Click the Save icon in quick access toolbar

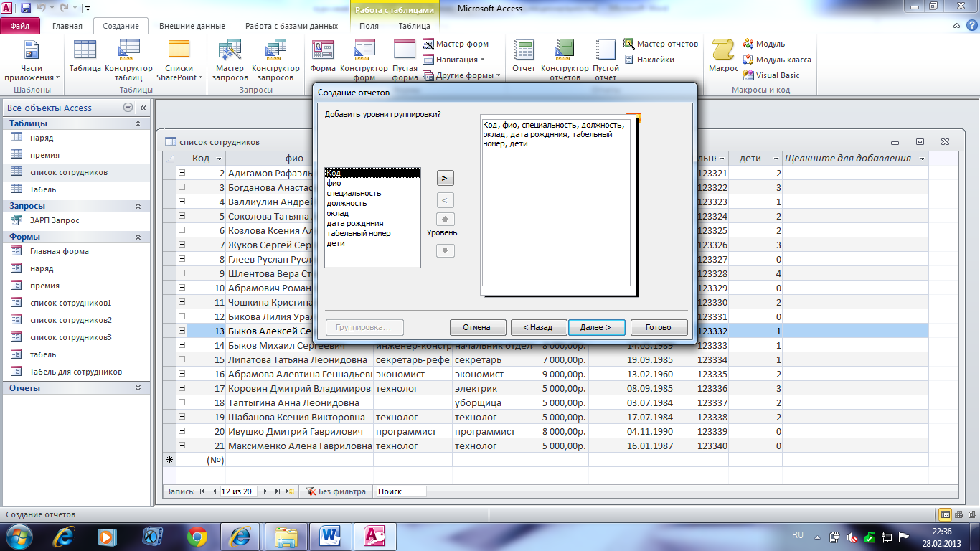click(26, 9)
